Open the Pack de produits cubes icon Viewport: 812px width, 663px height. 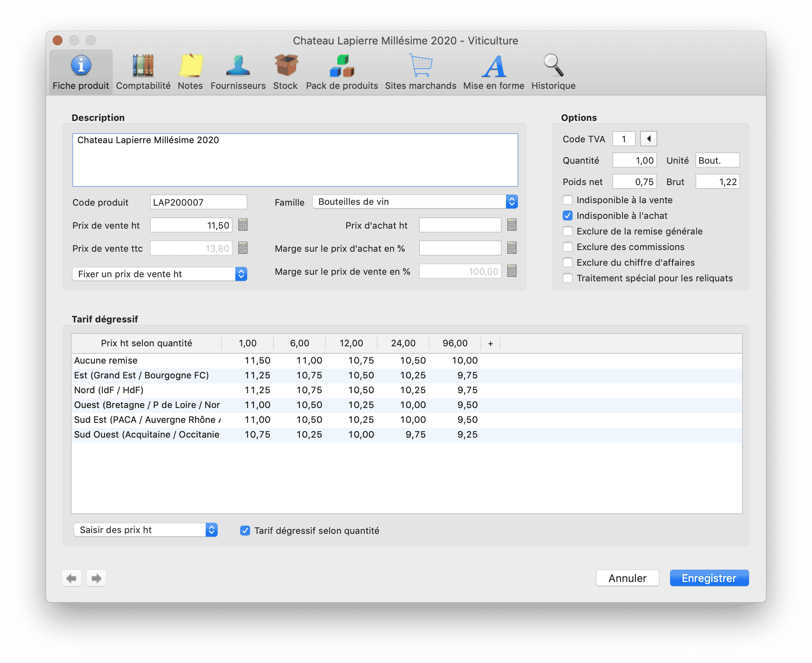pos(342,72)
